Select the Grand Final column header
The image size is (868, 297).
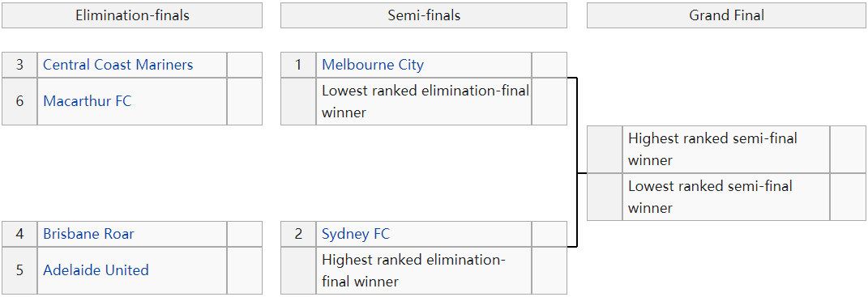click(726, 15)
